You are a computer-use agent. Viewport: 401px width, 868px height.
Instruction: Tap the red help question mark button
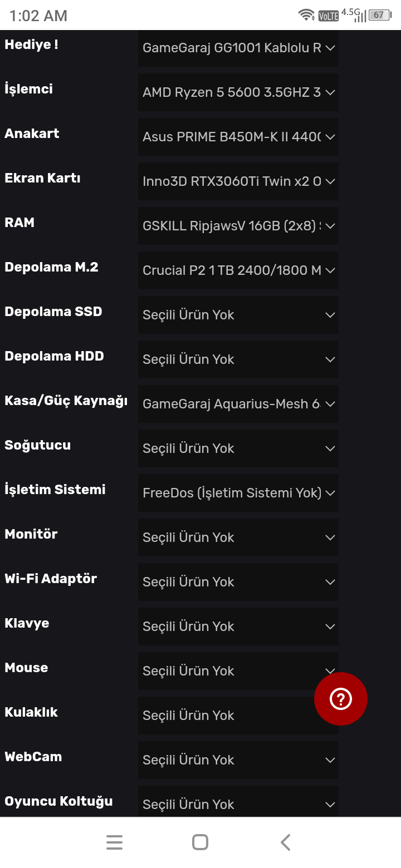click(x=341, y=699)
